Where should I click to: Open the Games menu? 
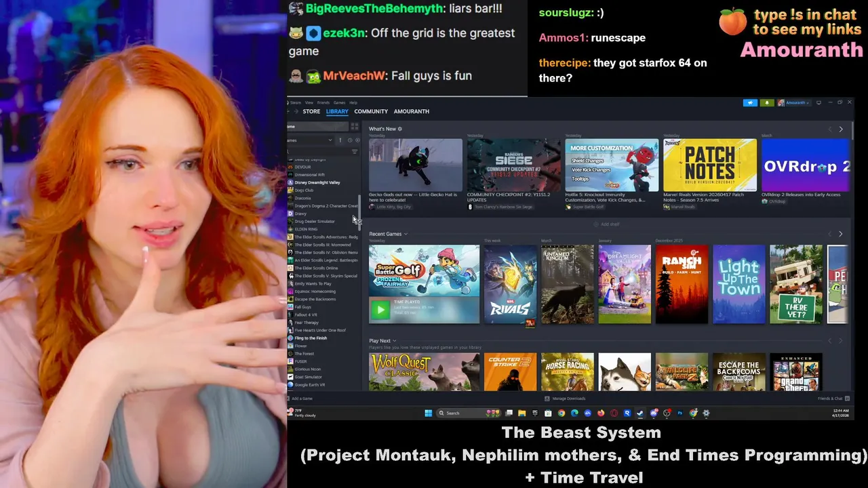click(339, 102)
